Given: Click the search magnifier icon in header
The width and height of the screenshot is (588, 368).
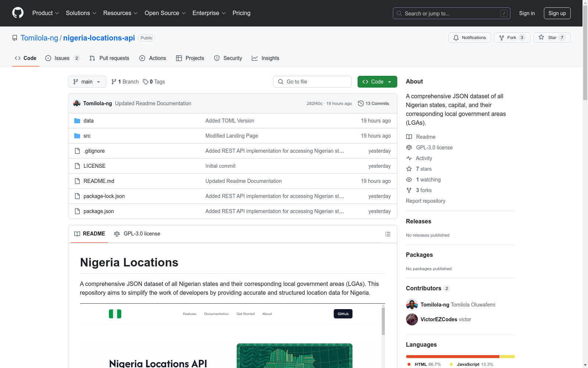Looking at the screenshot, I should [x=399, y=13].
